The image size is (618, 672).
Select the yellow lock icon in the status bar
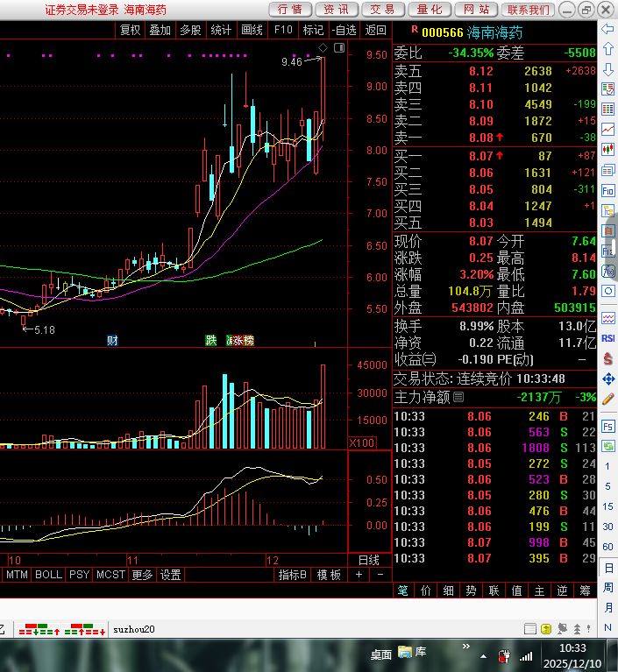(546, 629)
